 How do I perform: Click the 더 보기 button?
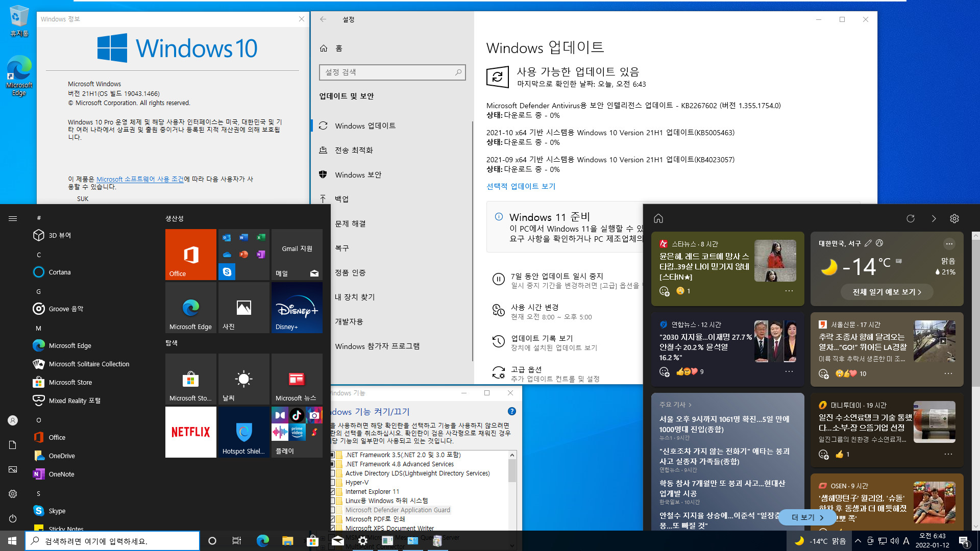(x=807, y=517)
